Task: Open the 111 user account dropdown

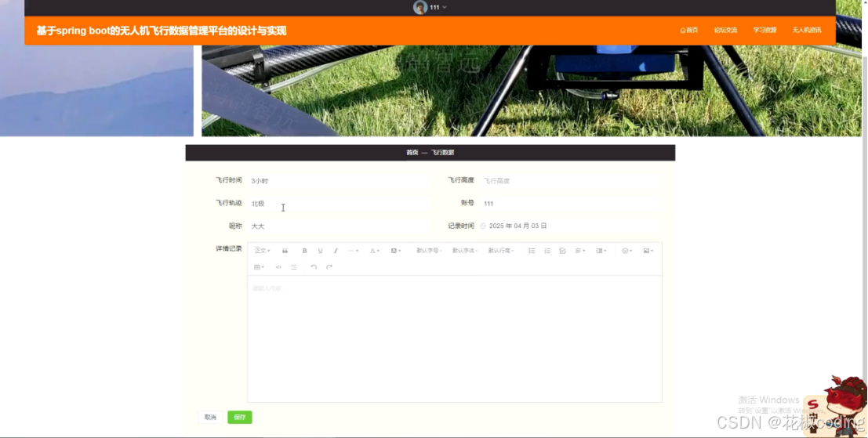Action: pyautogui.click(x=438, y=7)
